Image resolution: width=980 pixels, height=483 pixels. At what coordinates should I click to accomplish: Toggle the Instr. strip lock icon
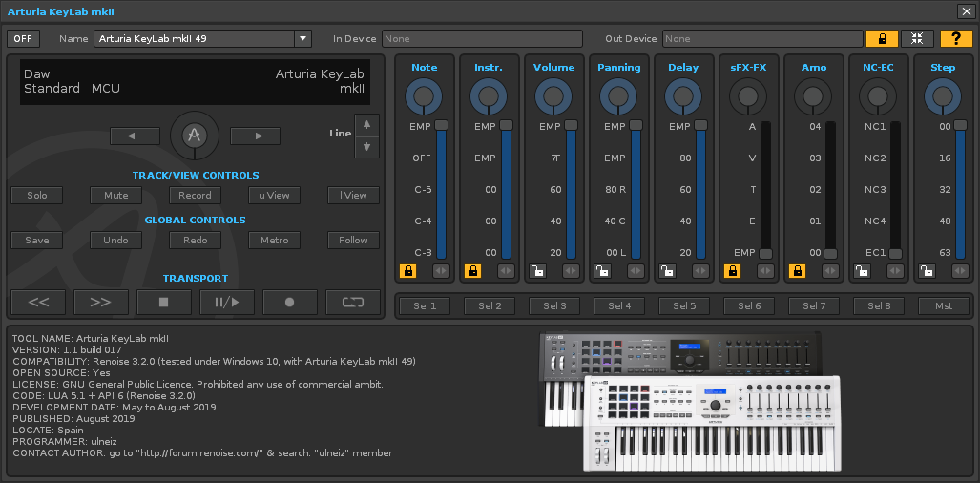coord(473,271)
